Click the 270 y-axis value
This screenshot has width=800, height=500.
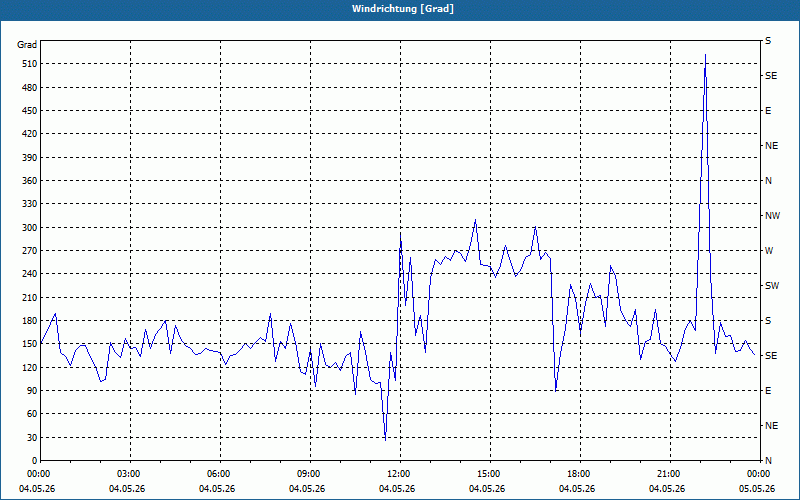29,251
